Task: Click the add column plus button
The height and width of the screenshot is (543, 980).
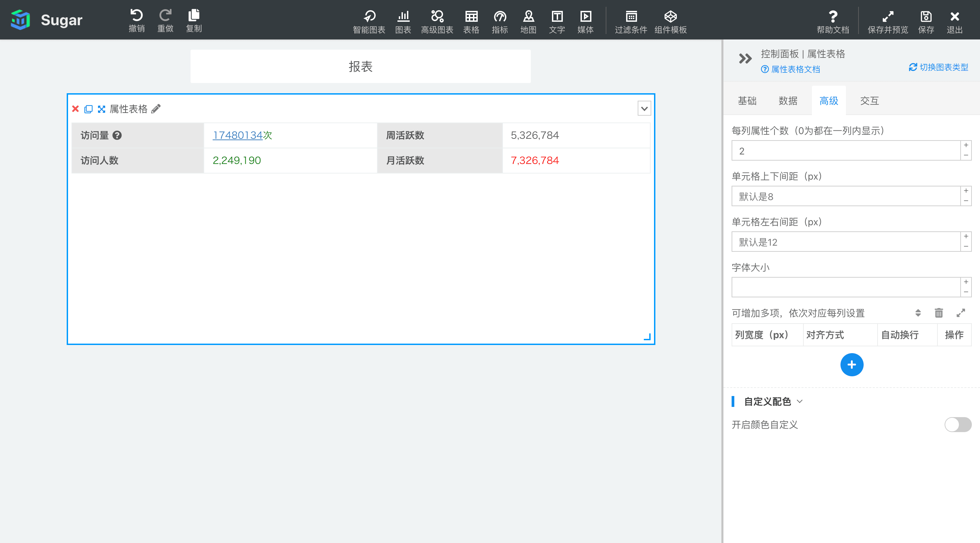Action: pyautogui.click(x=851, y=364)
